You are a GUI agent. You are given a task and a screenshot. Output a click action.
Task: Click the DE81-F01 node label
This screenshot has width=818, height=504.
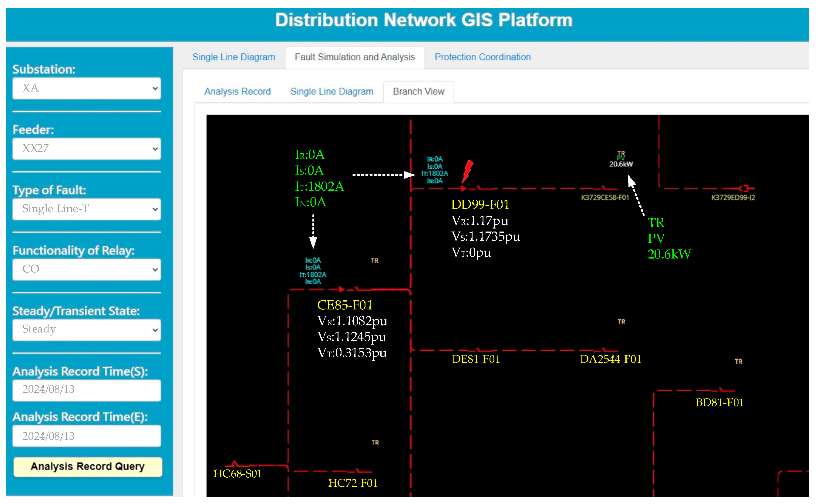coord(476,359)
